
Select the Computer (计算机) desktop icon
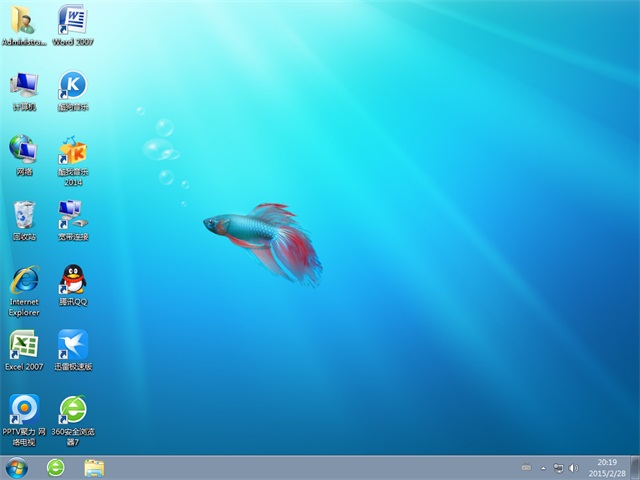[x=24, y=84]
